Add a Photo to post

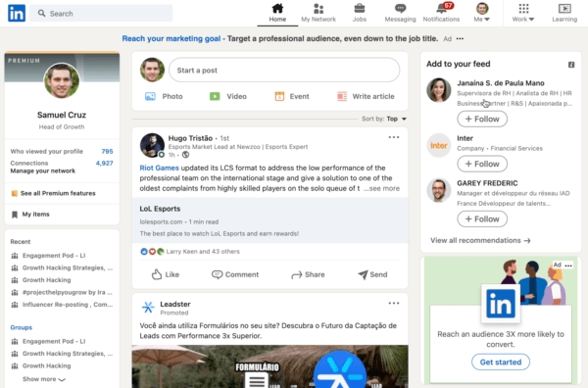click(x=164, y=96)
